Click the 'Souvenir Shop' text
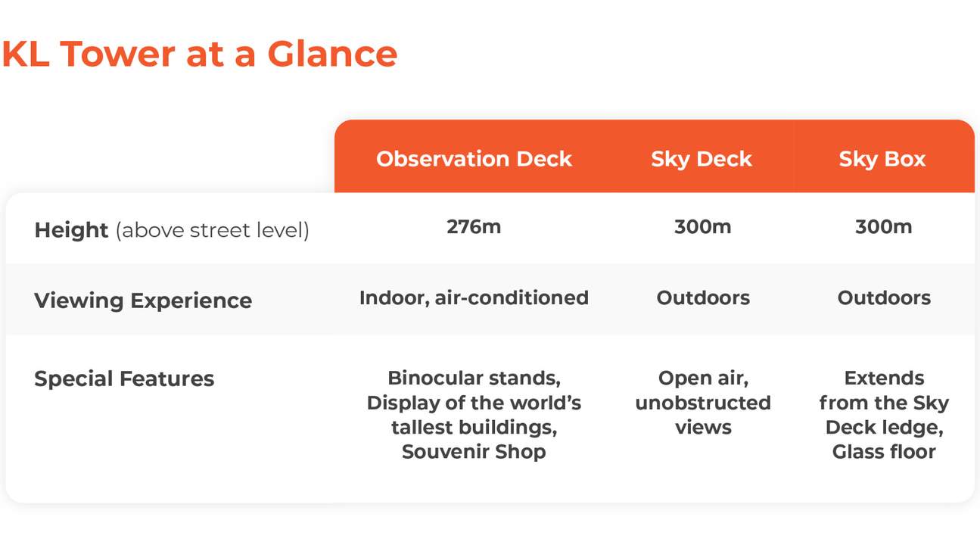The height and width of the screenshot is (545, 980). click(x=474, y=452)
